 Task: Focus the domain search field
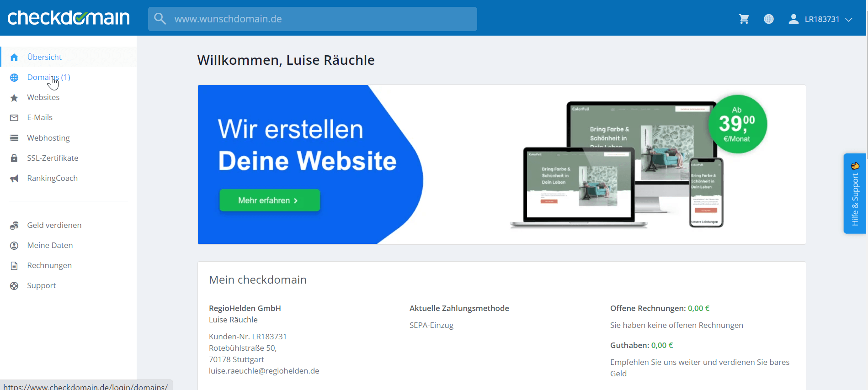(x=313, y=19)
